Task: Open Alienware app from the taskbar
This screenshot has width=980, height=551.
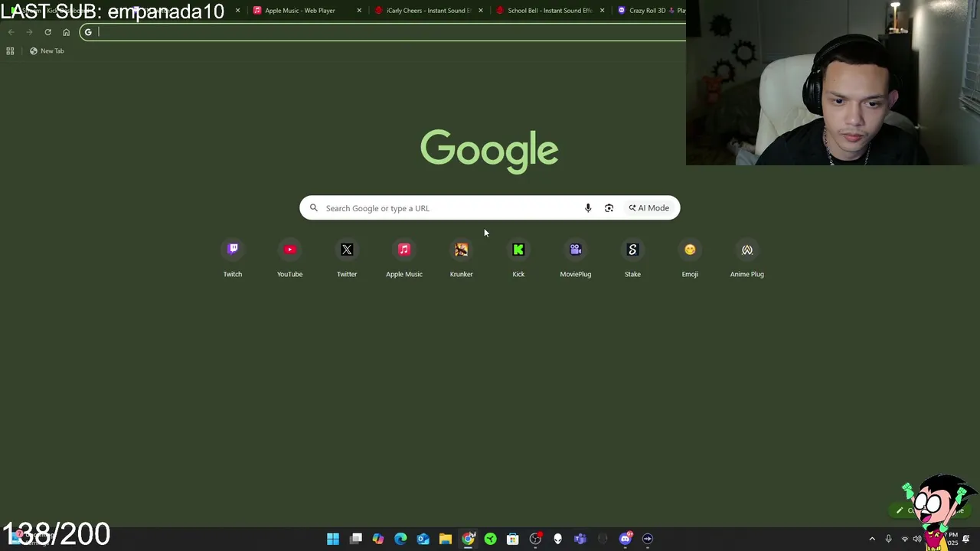Action: (x=557, y=539)
